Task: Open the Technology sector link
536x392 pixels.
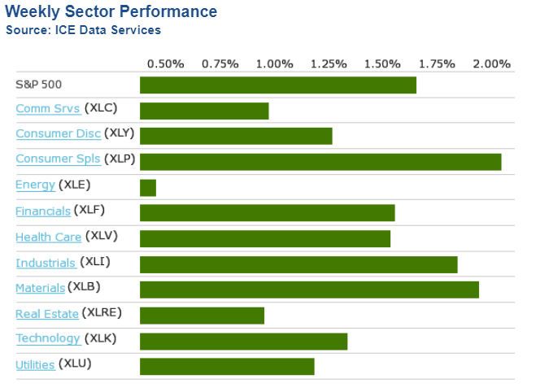Action: tap(48, 339)
